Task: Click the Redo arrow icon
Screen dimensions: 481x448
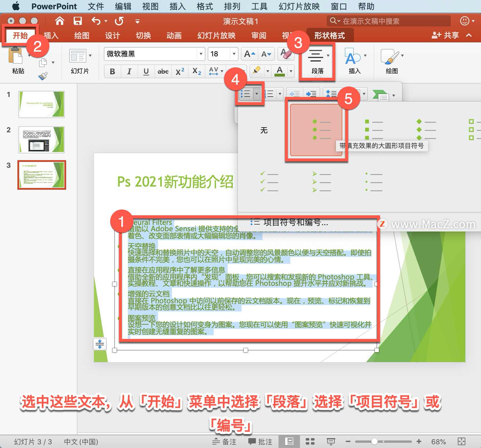Action: (x=119, y=21)
